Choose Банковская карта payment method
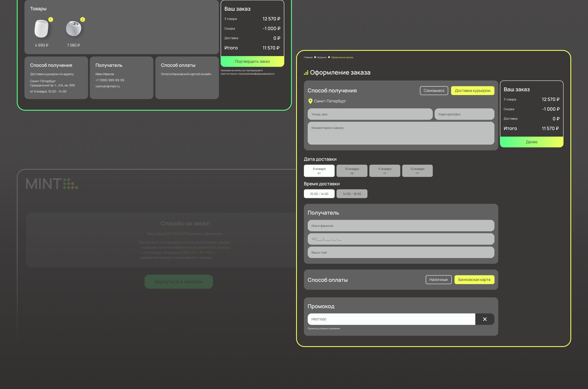This screenshot has width=588, height=389. (x=474, y=280)
